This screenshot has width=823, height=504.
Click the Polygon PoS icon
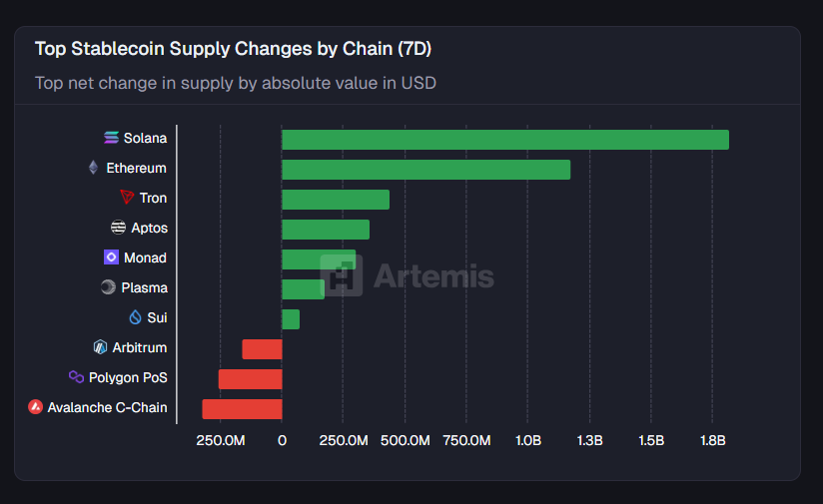[76, 377]
